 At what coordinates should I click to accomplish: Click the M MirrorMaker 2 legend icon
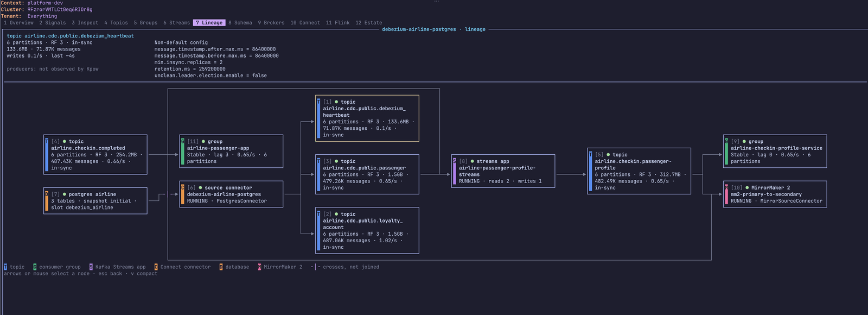click(259, 267)
